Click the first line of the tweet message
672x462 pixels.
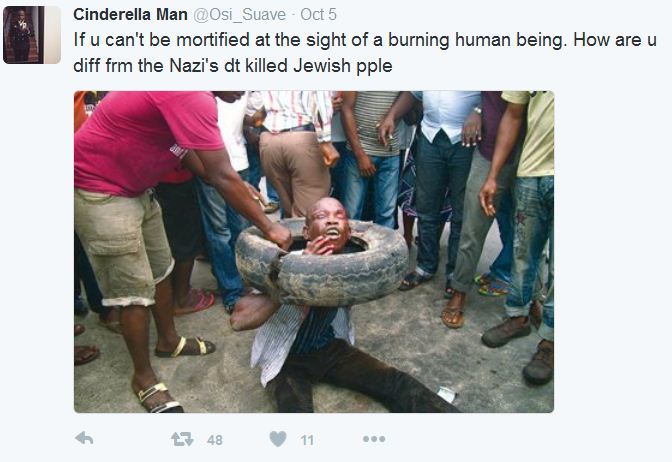click(x=365, y=40)
